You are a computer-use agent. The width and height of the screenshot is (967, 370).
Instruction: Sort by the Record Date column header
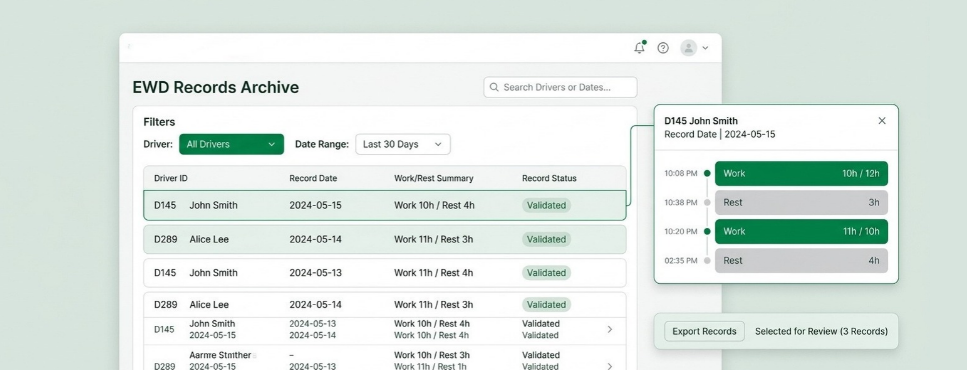(x=313, y=178)
